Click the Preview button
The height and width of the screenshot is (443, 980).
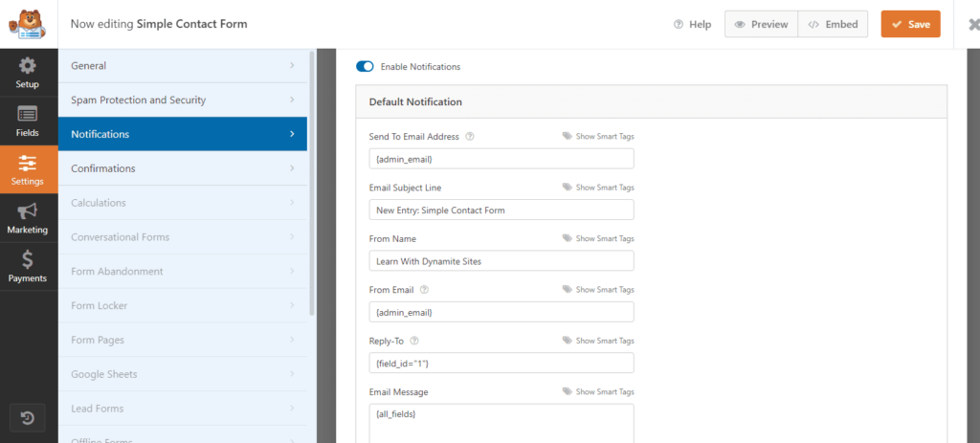click(x=761, y=24)
